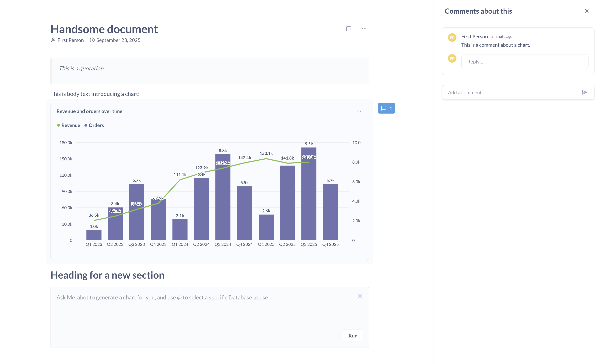
Task: Open the chart card ellipsis menu
Action: (x=359, y=111)
